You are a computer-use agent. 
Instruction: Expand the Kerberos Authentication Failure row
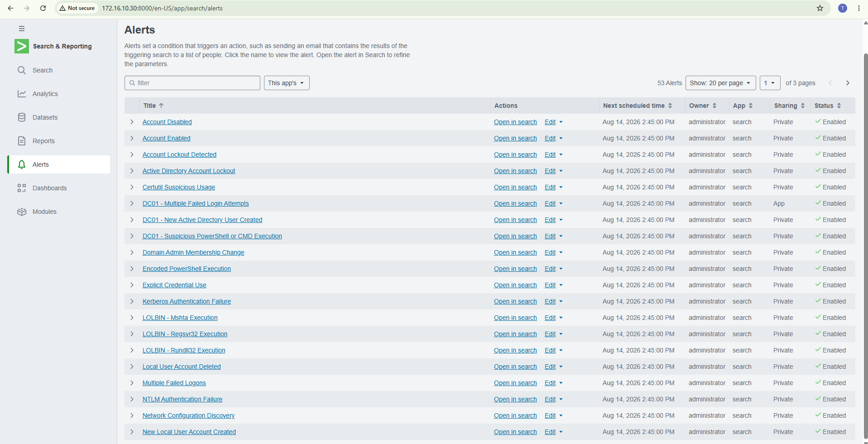132,301
